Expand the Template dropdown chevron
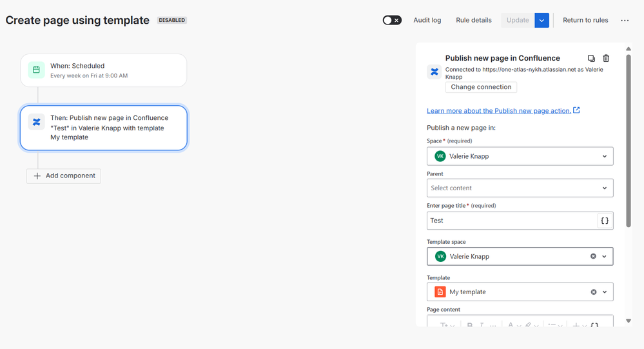 pyautogui.click(x=605, y=292)
